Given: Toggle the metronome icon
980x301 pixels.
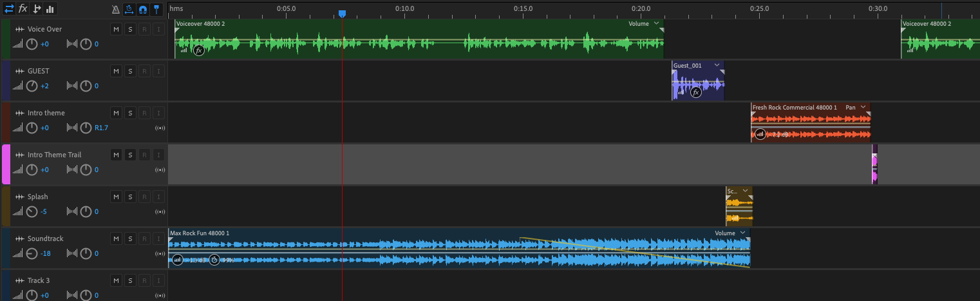Looking at the screenshot, I should pyautogui.click(x=115, y=9).
